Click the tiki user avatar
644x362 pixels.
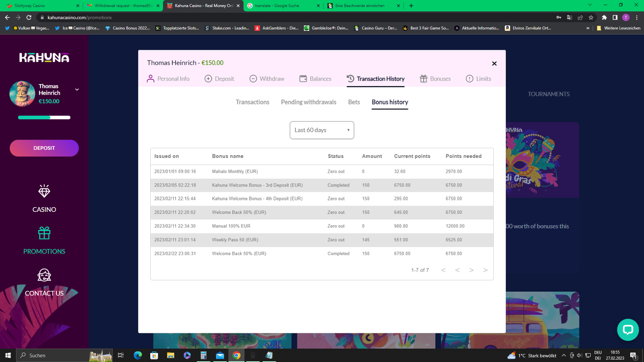point(22,94)
